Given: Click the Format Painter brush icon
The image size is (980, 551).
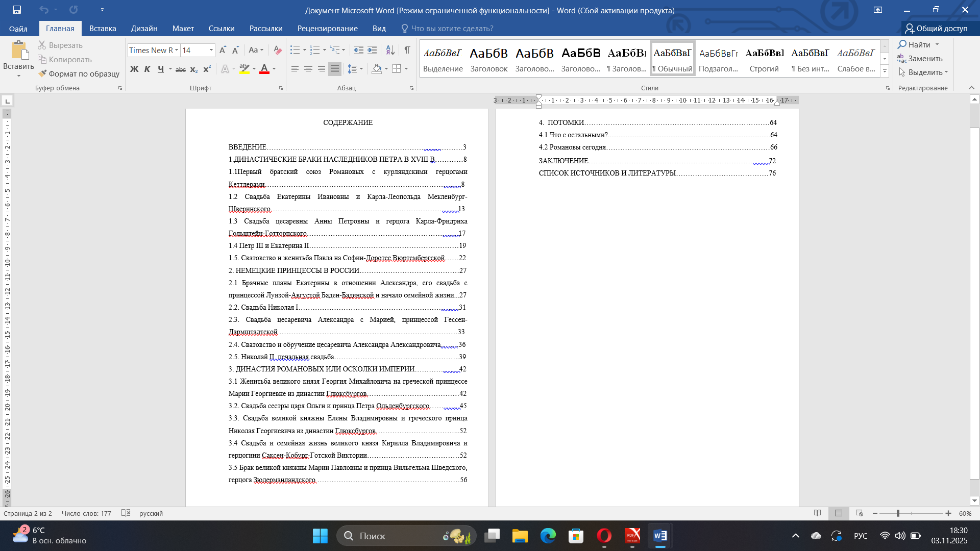Looking at the screenshot, I should 42,73.
